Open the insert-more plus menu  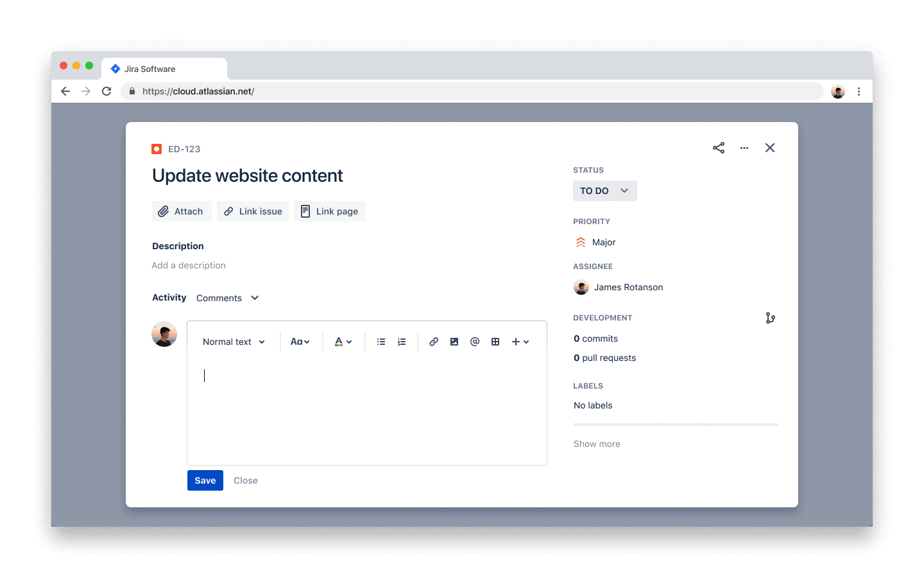coord(520,341)
